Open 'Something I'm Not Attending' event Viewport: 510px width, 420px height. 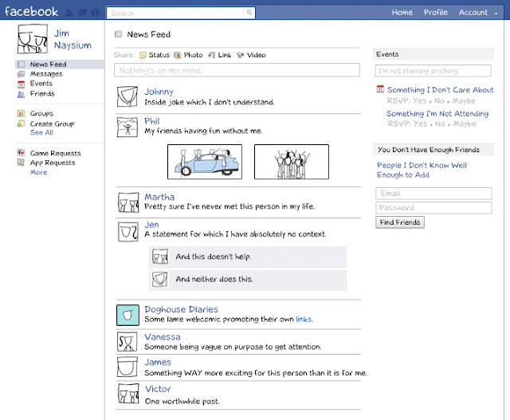tap(437, 113)
